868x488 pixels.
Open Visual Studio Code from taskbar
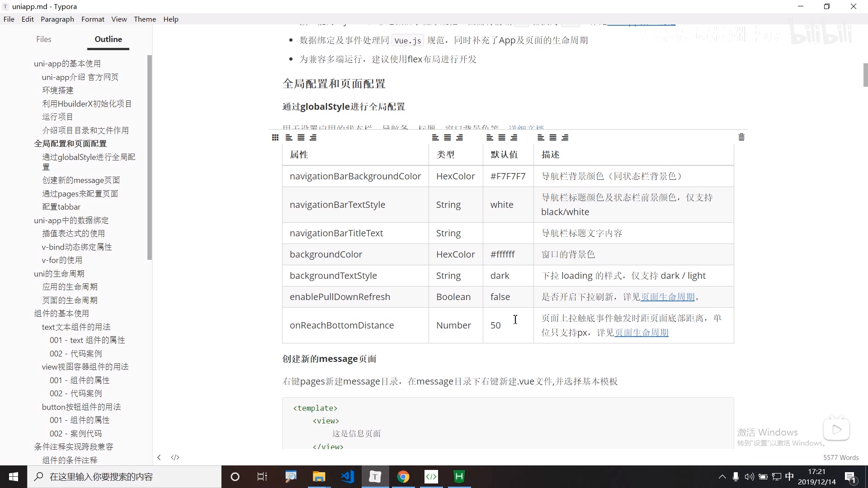point(347,477)
